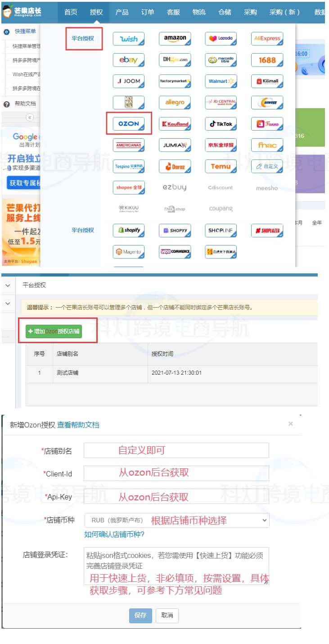Viewport: 329px width, 644px height.
Task: Choose the AliExpress platform logo
Action: click(x=267, y=39)
